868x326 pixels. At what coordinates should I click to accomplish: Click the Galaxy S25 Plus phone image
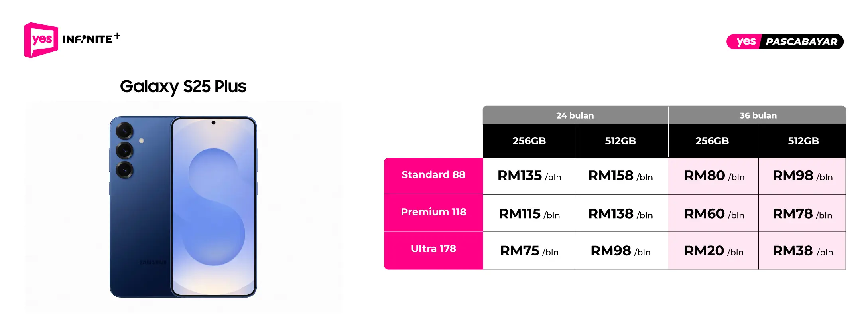(x=183, y=207)
